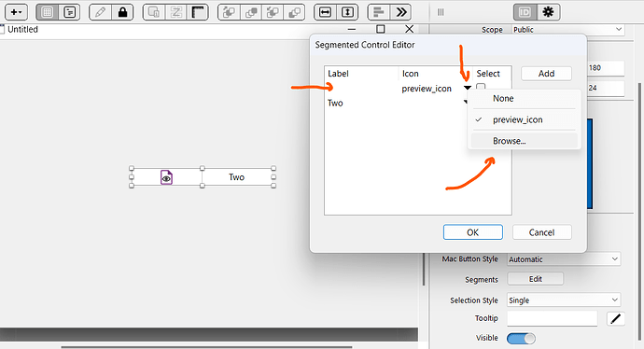
Task: Open the add control plus button
Action: click(x=16, y=12)
